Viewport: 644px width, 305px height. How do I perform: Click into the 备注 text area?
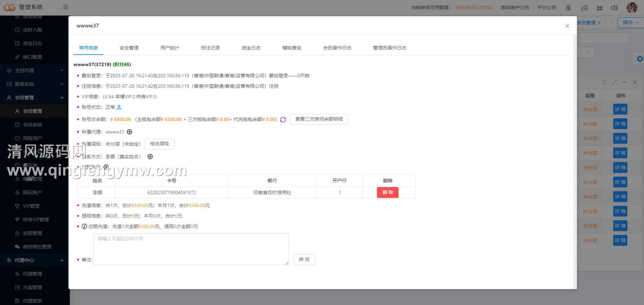(191, 249)
